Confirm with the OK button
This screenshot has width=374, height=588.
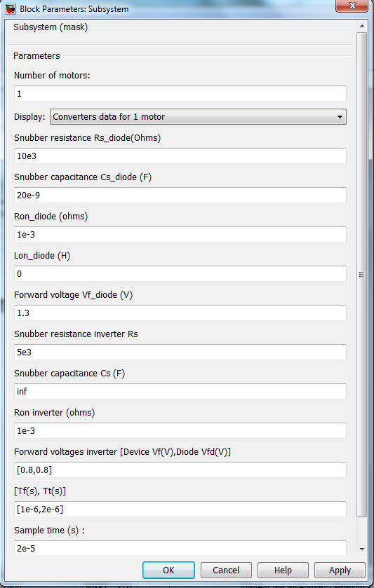point(168,570)
